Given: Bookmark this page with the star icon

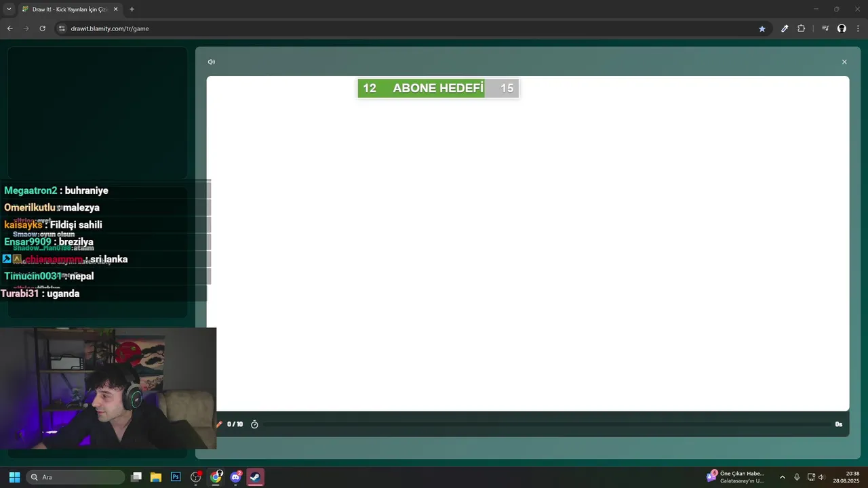Looking at the screenshot, I should click(x=762, y=28).
